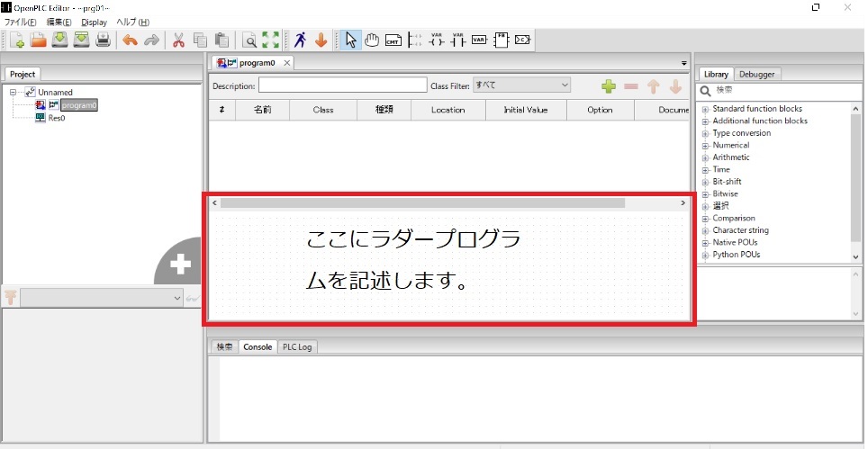The width and height of the screenshot is (868, 449).
Task: Select the hand pan tool
Action: pos(372,40)
